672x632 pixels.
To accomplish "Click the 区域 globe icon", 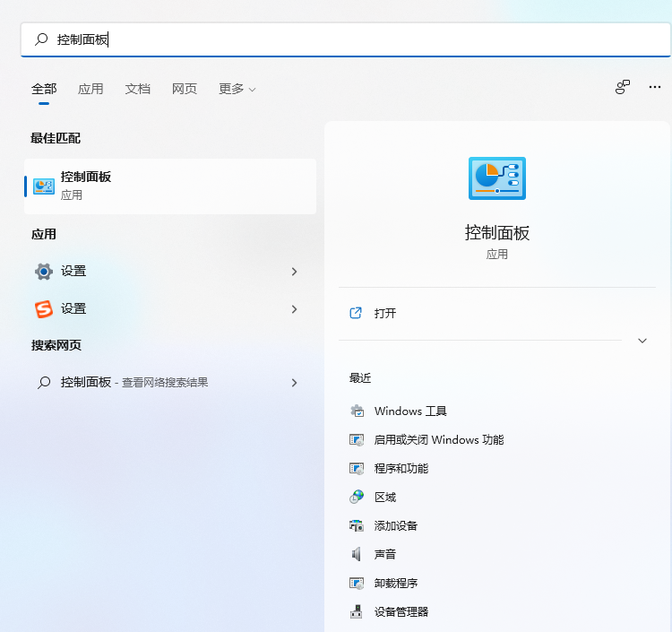I will (x=357, y=498).
